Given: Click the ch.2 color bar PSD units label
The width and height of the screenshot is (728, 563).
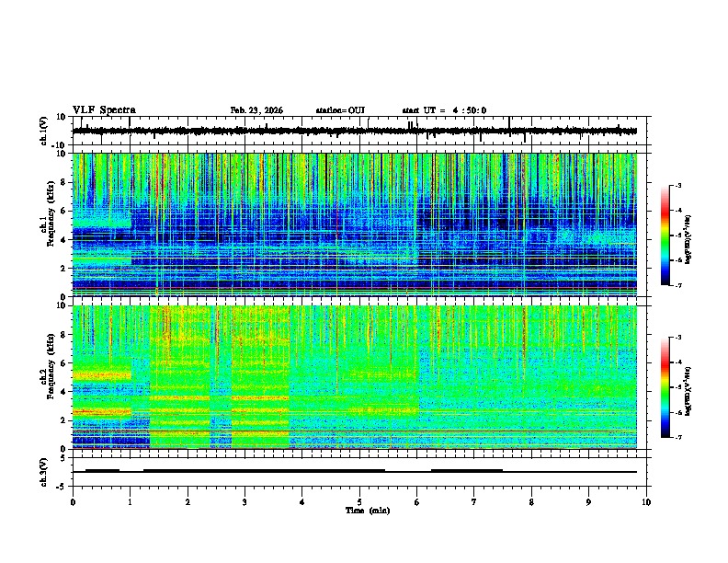Looking at the screenshot, I should [688, 392].
